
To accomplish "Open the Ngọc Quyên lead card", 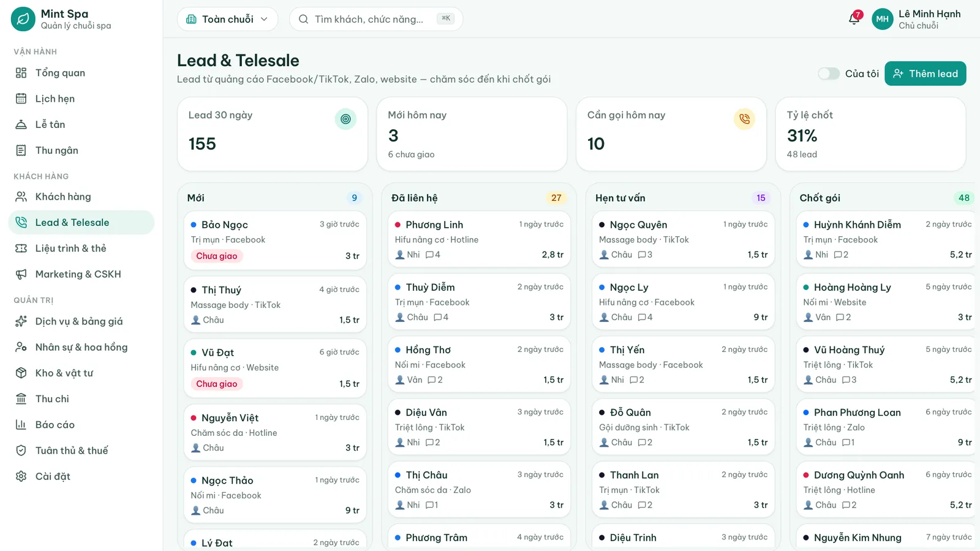I will [x=683, y=239].
